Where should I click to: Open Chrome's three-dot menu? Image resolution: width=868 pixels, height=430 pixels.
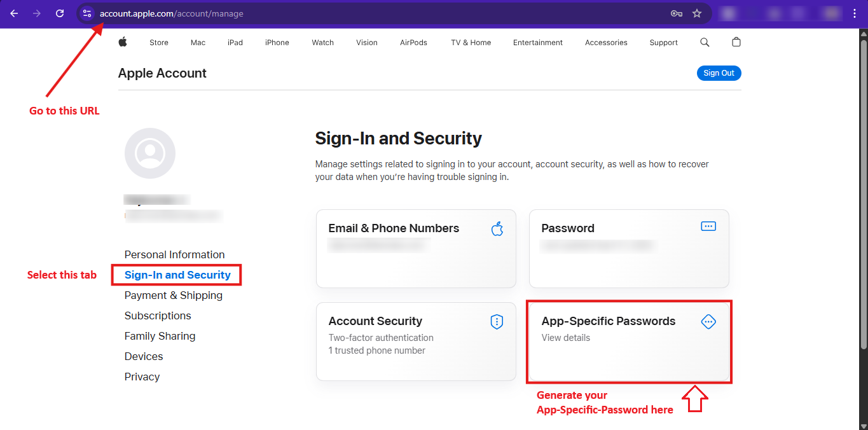tap(855, 13)
